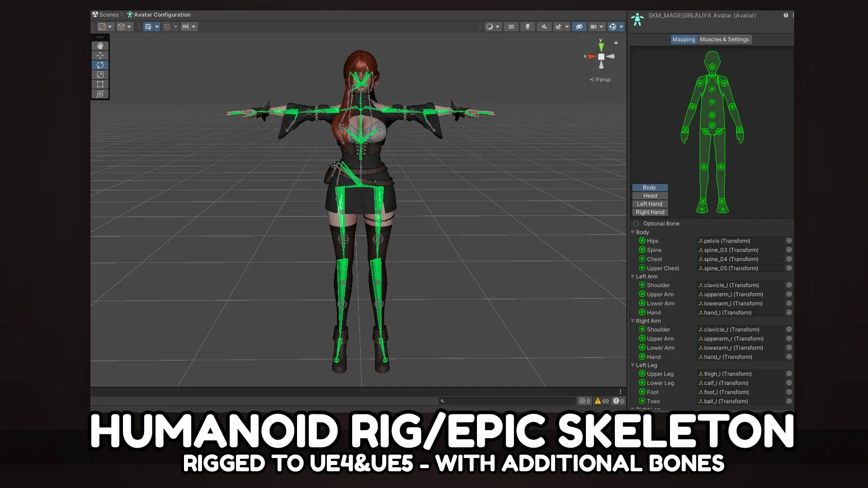
Task: Select the Scale tool
Action: click(100, 75)
